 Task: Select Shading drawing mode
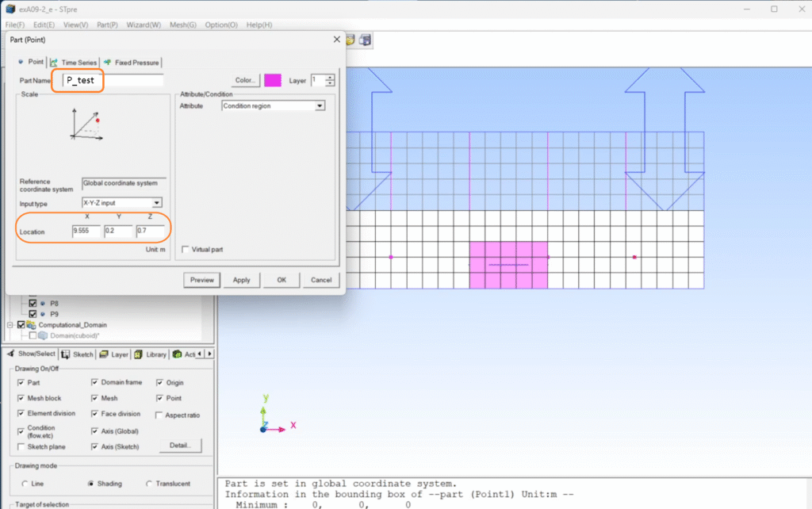[90, 484]
